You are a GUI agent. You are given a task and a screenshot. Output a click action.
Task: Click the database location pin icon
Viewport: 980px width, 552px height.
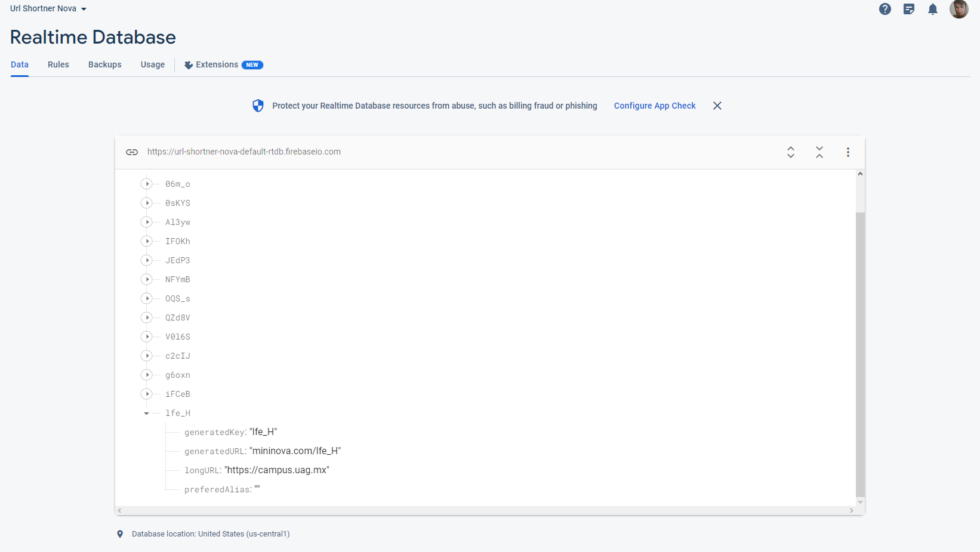pyautogui.click(x=120, y=534)
